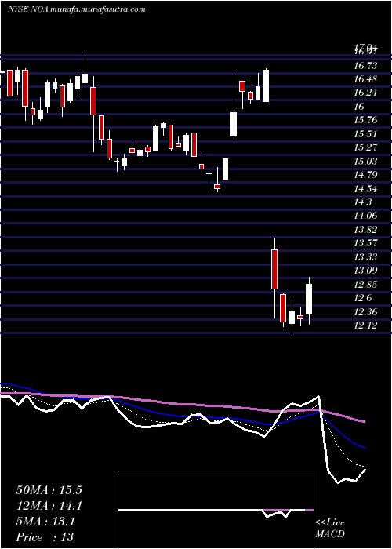The image size is (392, 549).
Task: Click the 16.48 price axis label
Action: pos(365,79)
